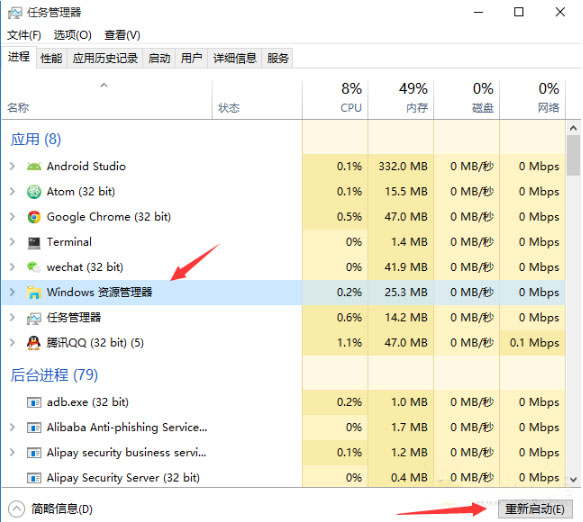
Task: Click the 0.4 MB memory value
Action: pyautogui.click(x=409, y=478)
